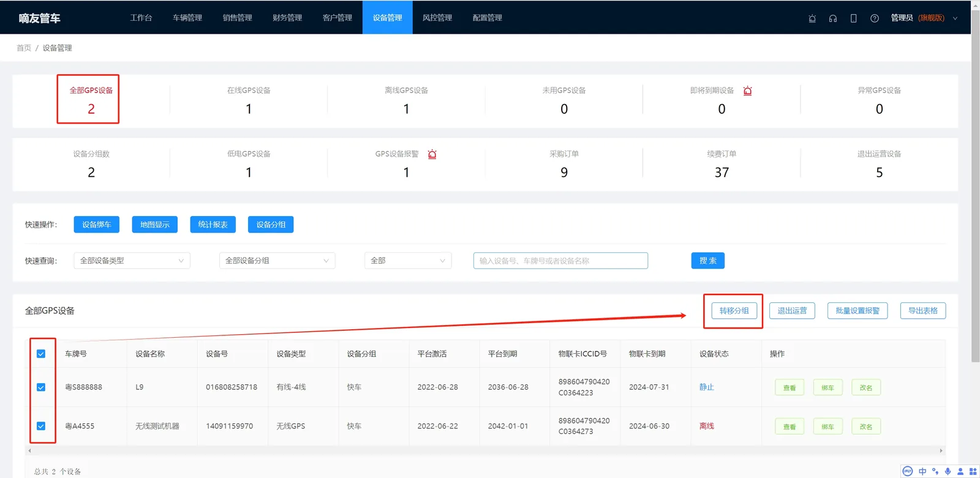Click the alarm icon beside GPS设备报警
980x478 pixels.
432,154
